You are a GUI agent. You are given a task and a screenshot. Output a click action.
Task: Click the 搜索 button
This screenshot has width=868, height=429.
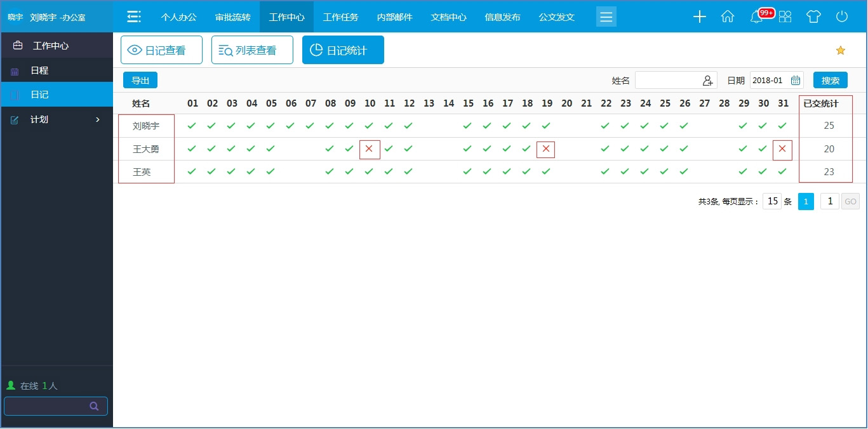pos(830,80)
